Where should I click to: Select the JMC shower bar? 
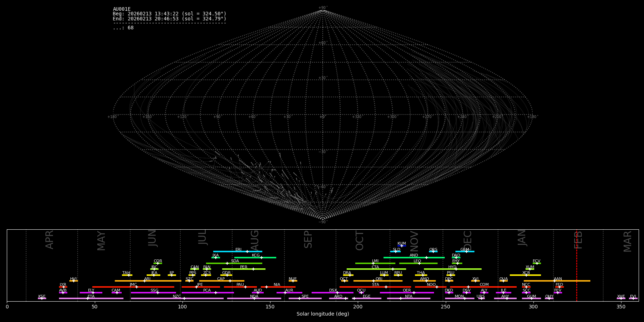[x=133, y=287]
